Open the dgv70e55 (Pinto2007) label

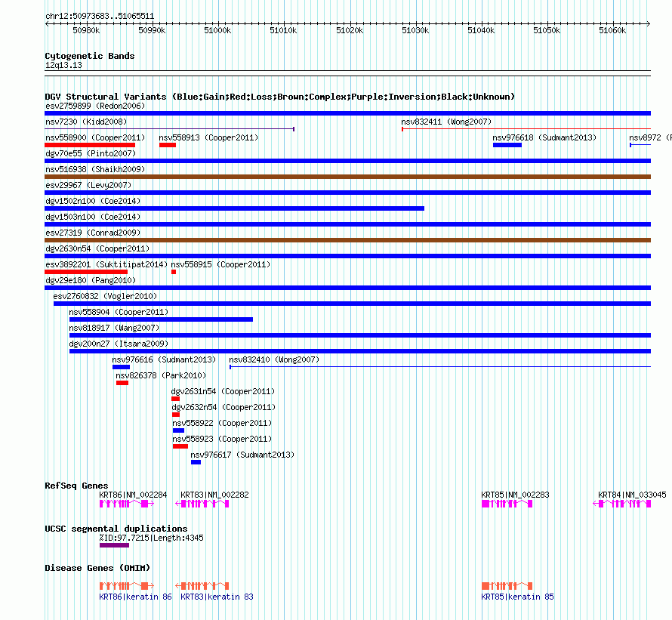pyautogui.click(x=91, y=153)
